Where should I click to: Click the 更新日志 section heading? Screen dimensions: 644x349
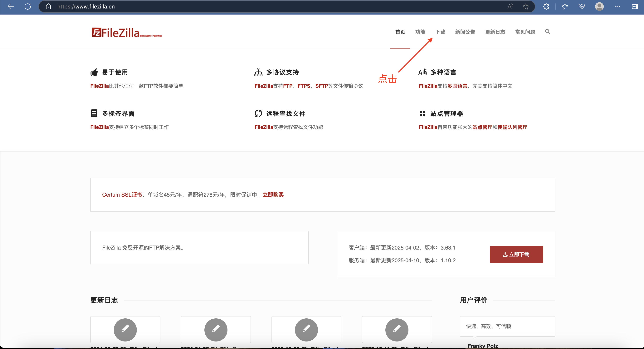pyautogui.click(x=104, y=300)
